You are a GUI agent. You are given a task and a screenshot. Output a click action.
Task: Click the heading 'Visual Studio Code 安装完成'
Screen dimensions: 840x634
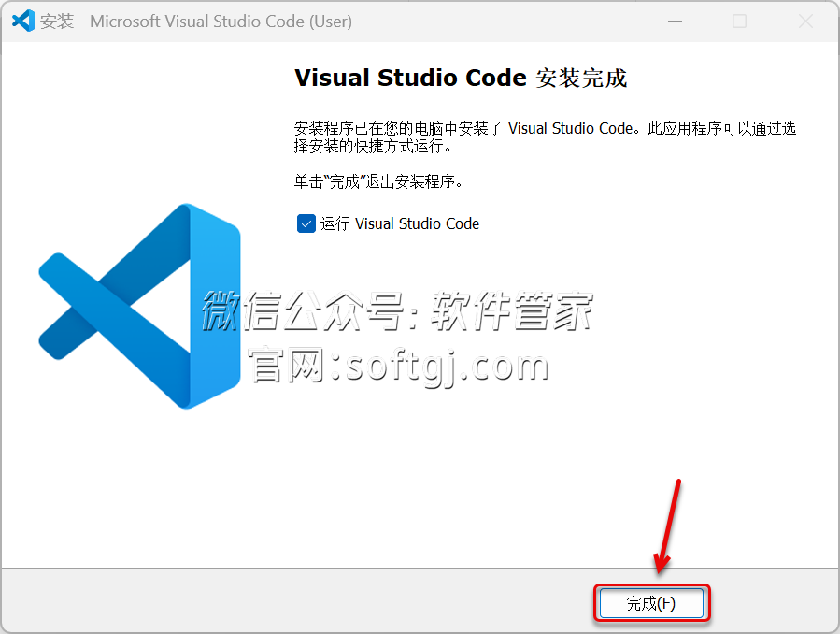(x=461, y=79)
